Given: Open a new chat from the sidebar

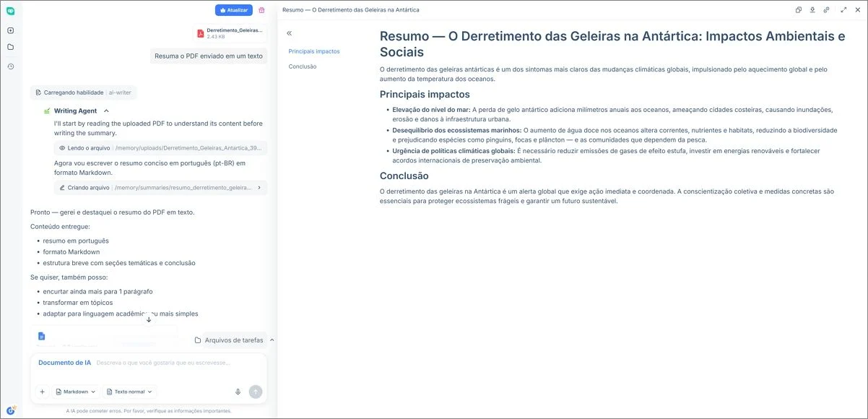Looking at the screenshot, I should [11, 30].
